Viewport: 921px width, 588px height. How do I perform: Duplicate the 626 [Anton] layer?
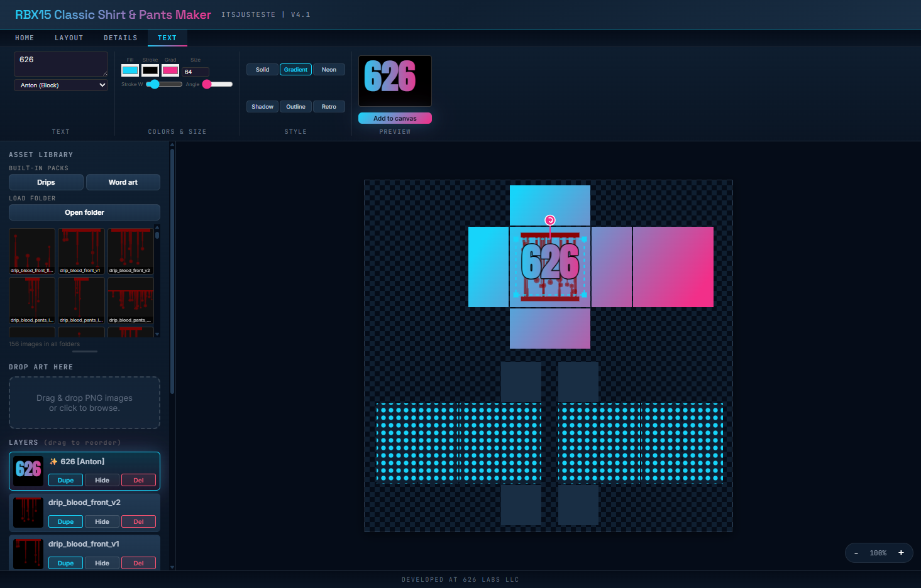click(66, 481)
